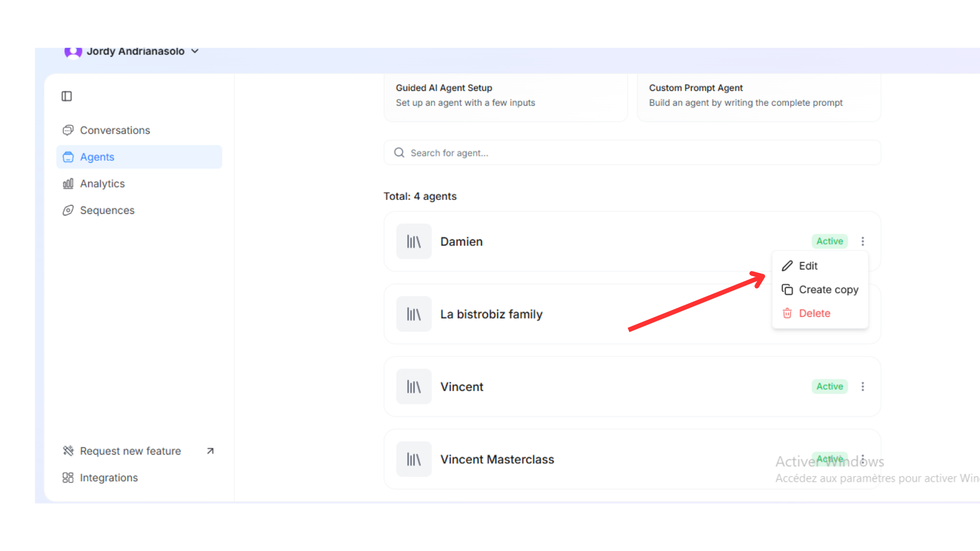Click the Integrations grid icon
This screenshot has height=551, width=980.
pyautogui.click(x=68, y=478)
